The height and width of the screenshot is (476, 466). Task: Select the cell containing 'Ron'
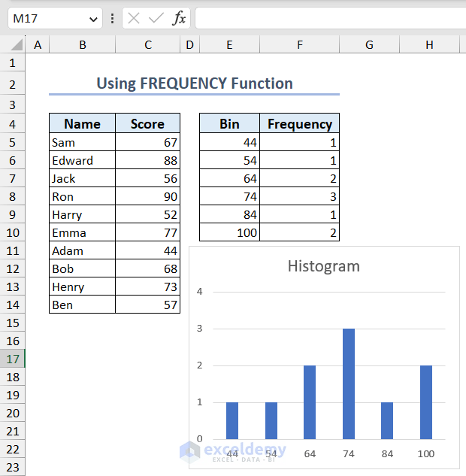[x=82, y=196]
